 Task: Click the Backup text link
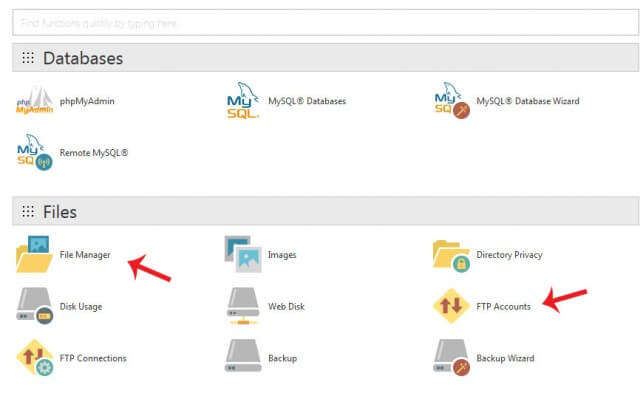(282, 358)
